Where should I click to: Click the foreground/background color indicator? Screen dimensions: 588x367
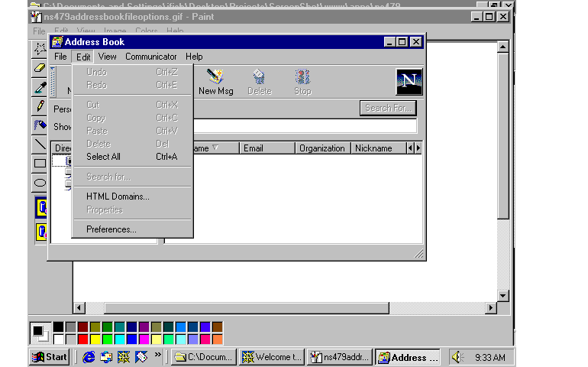pyautogui.click(x=40, y=333)
